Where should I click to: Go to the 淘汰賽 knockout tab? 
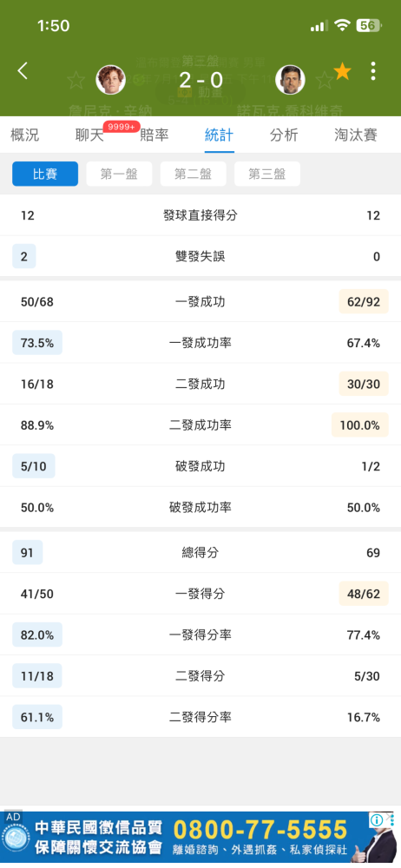pos(356,135)
